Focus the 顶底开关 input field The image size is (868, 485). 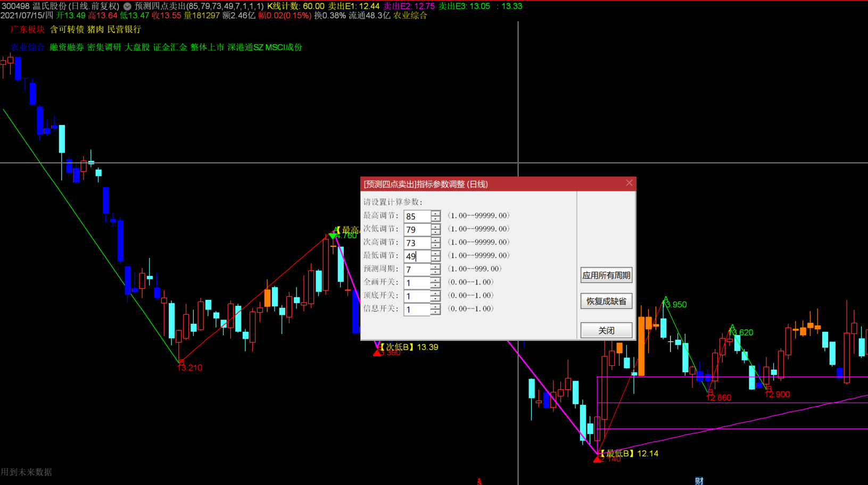pos(417,296)
